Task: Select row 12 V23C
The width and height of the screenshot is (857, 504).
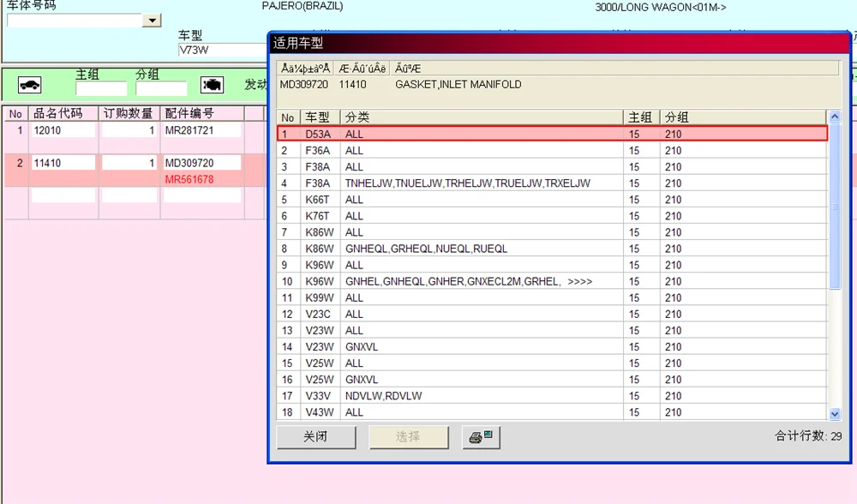Action: (552, 315)
